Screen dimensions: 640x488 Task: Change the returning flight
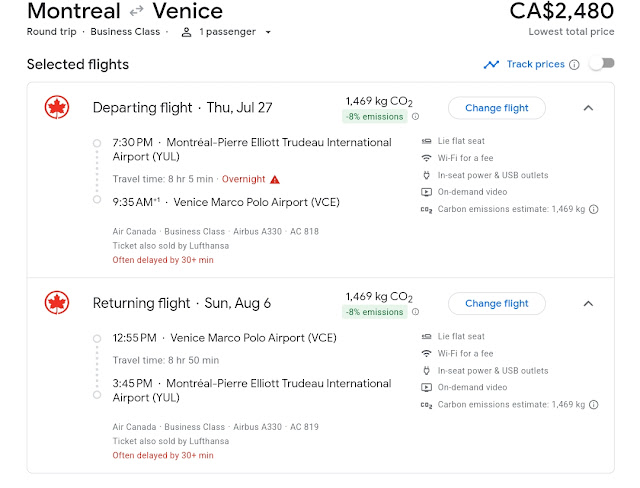[496, 303]
